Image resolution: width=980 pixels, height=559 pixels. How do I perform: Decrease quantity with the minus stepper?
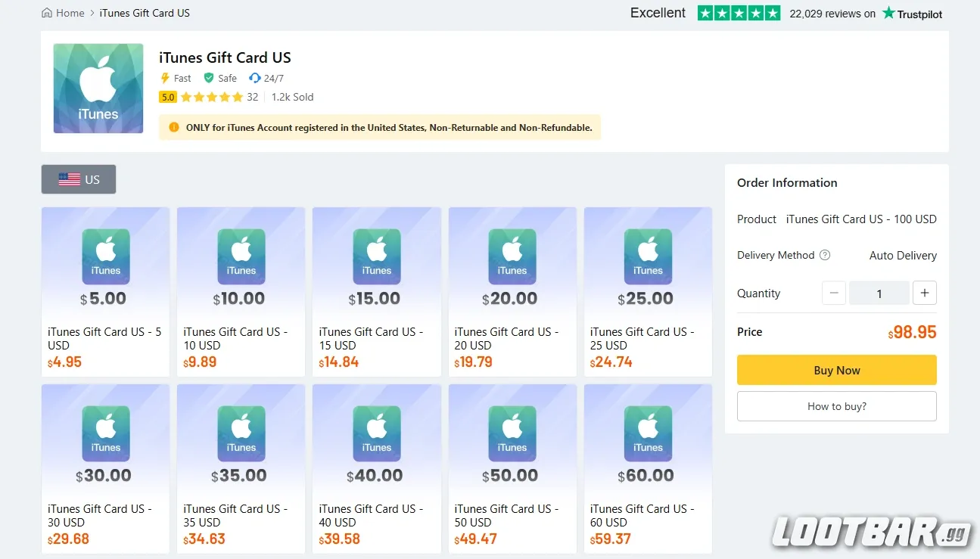pos(833,293)
